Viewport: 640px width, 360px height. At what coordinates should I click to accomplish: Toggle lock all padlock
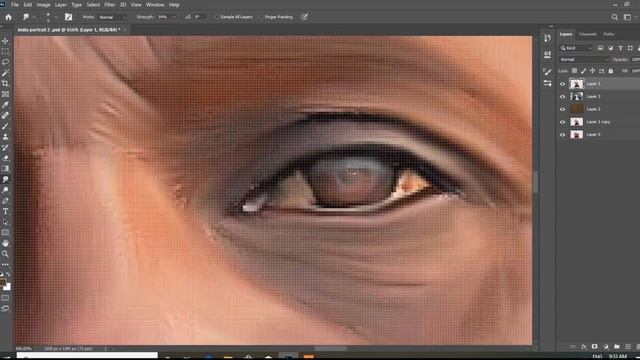point(611,71)
